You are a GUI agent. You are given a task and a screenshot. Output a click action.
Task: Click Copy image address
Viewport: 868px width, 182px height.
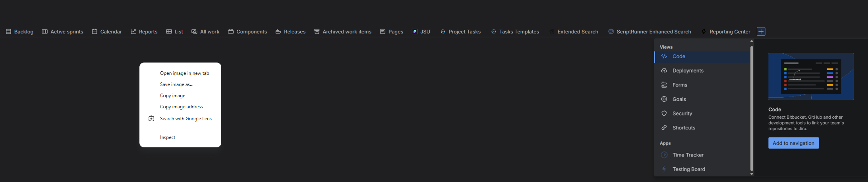(x=180, y=107)
